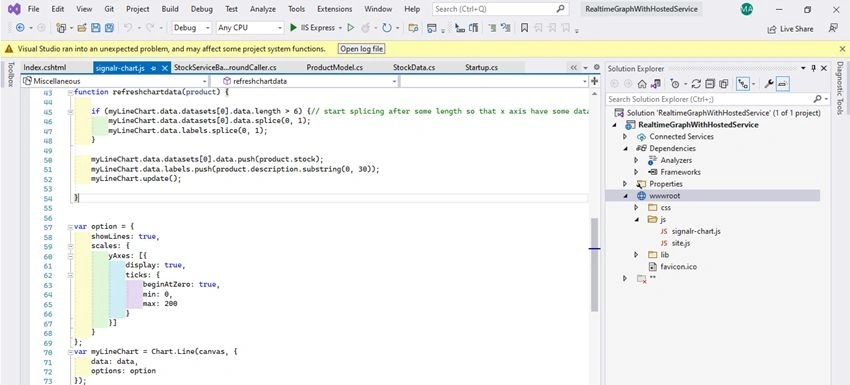
Task: Open the File menu
Action: [33, 9]
